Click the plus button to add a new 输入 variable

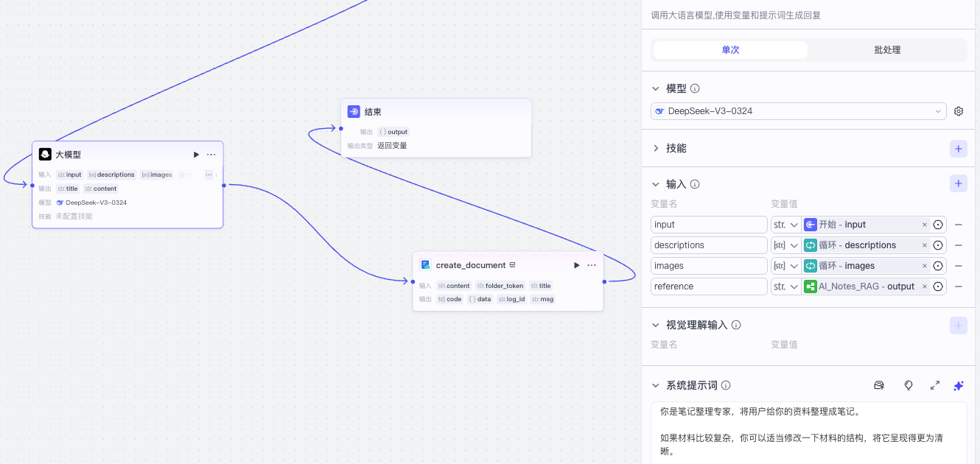point(959,183)
